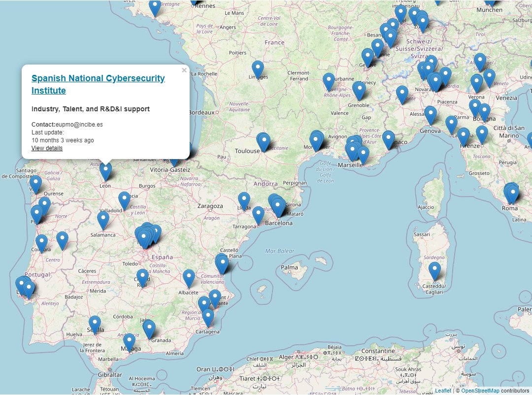Click the Bordeaux city label
Screen dimensions: 532x395
click(201, 112)
